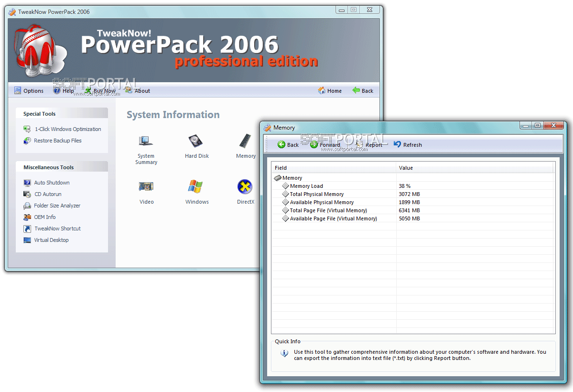573x392 pixels.
Task: Click the Field column header
Action: [x=334, y=168]
